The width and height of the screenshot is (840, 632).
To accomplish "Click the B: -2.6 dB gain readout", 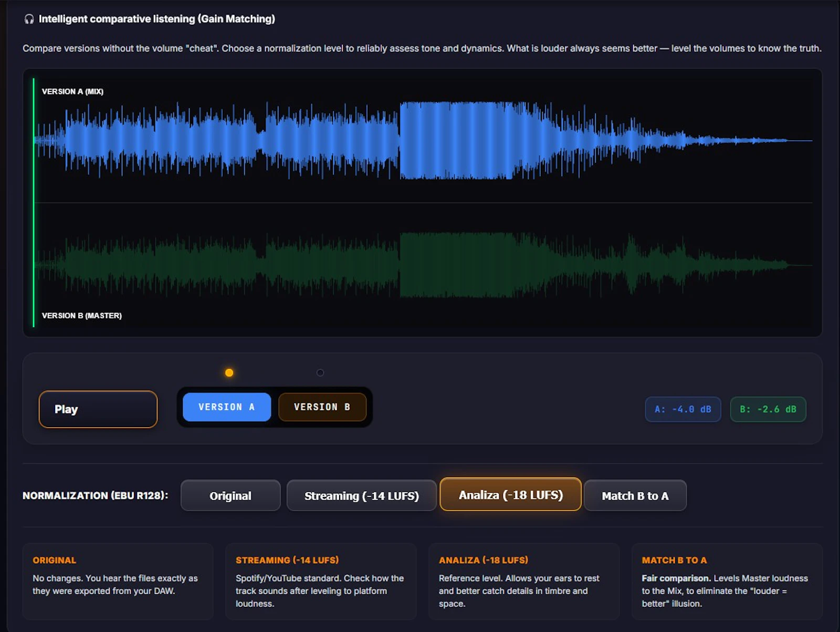I will [768, 409].
